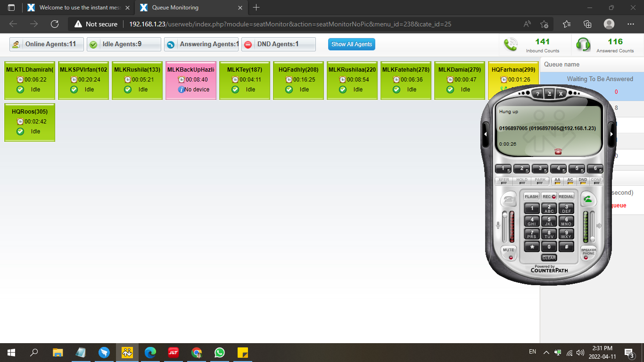Click the speaker volume slider on softphone
Screen dimensions: 644x362
(593, 226)
